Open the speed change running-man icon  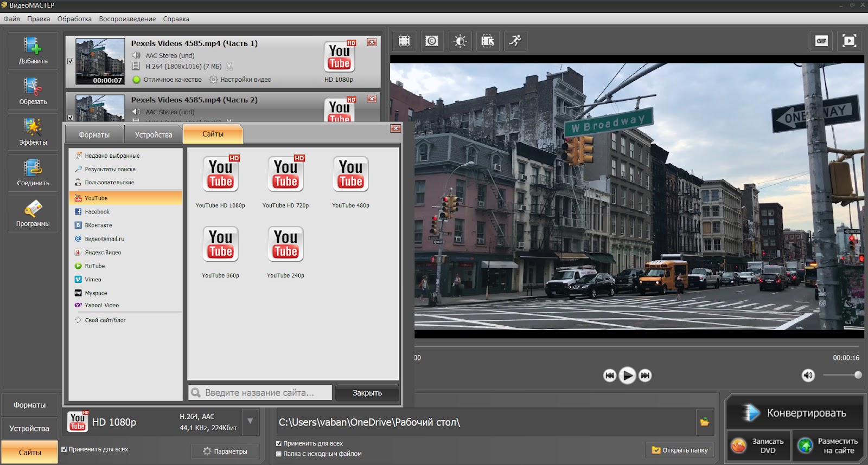[515, 41]
